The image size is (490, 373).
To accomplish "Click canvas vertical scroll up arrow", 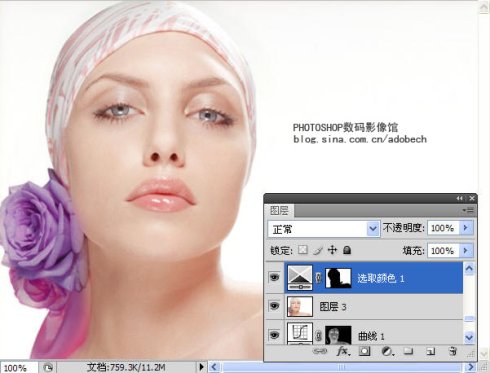I will pyautogui.click(x=484, y=7).
